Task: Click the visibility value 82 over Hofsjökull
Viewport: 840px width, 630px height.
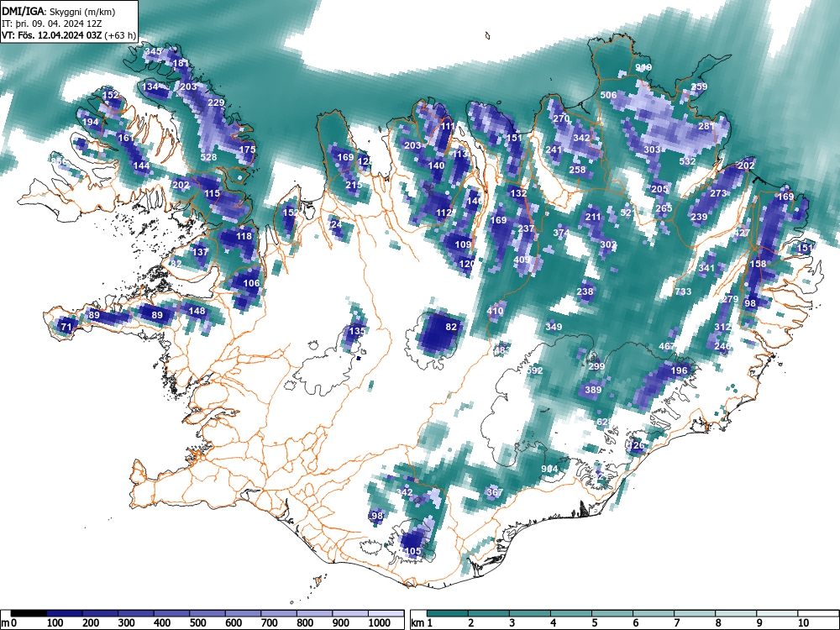Action: pyautogui.click(x=452, y=327)
